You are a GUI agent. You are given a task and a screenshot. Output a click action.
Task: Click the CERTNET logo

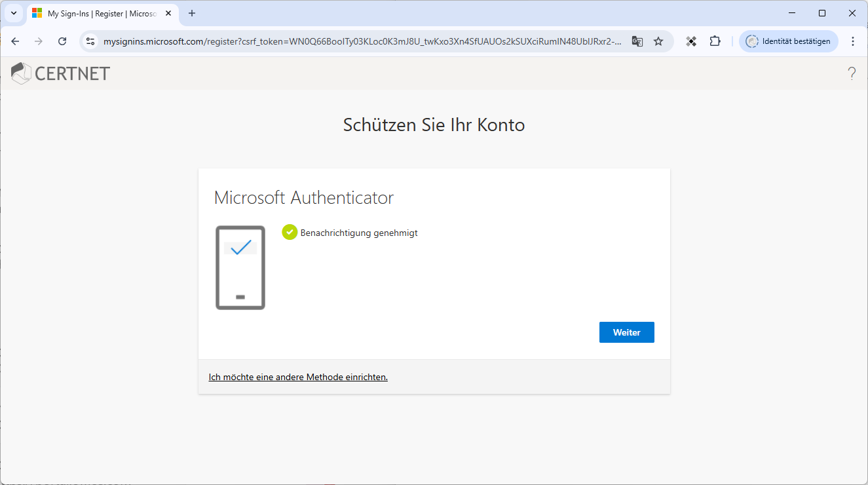click(x=61, y=73)
